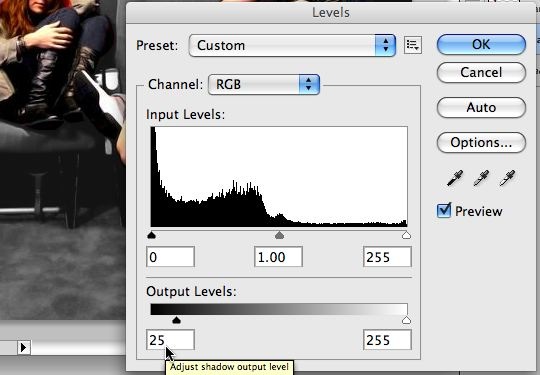The image size is (540, 375).
Task: Toggle the Preview checkbox
Action: tap(444, 210)
